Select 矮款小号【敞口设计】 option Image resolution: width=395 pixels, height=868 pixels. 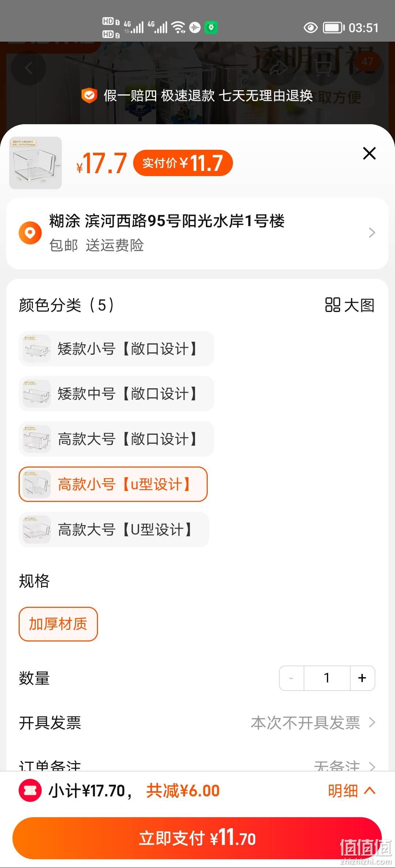(x=116, y=349)
